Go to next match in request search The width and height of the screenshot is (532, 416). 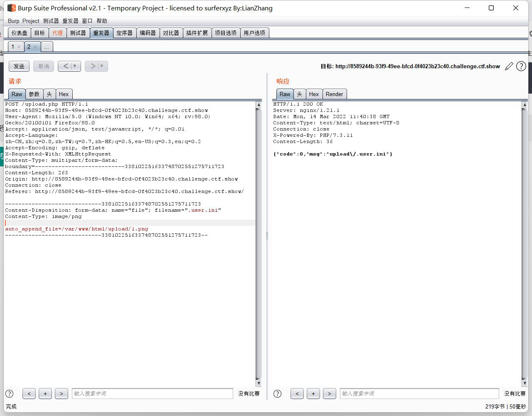[x=62, y=394]
